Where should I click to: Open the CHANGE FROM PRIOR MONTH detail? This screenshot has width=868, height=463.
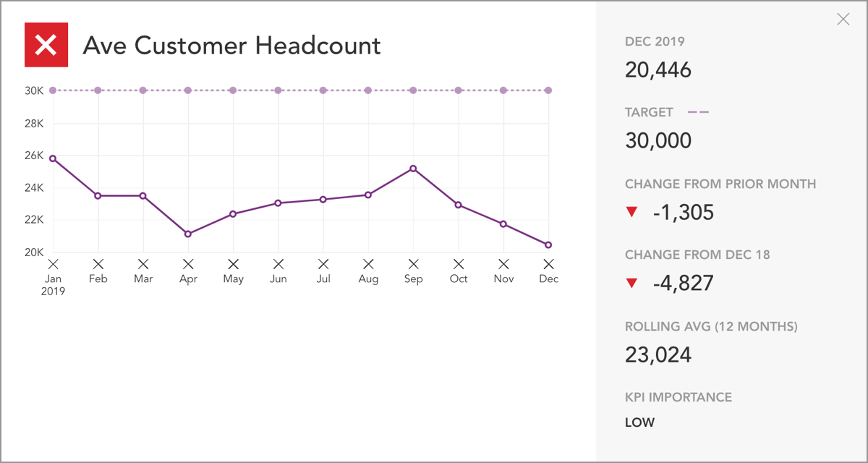click(x=720, y=184)
